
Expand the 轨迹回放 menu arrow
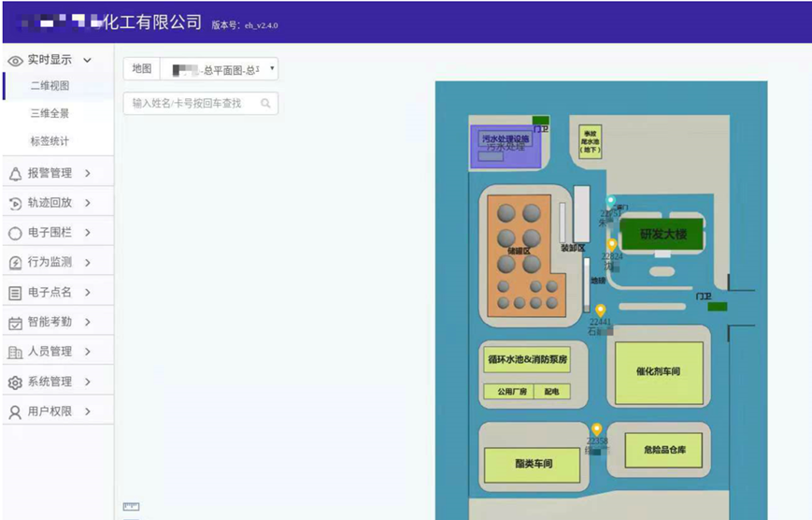pos(88,203)
